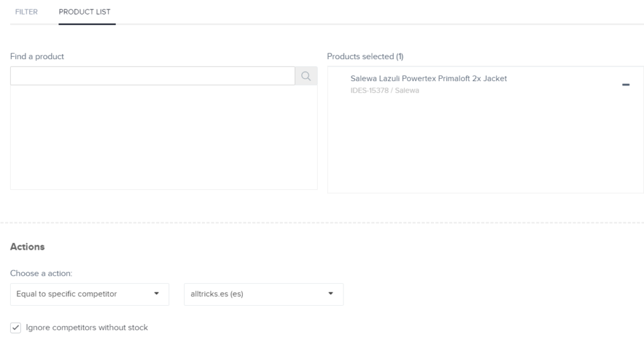Click the 'Find a product' label

click(x=37, y=57)
